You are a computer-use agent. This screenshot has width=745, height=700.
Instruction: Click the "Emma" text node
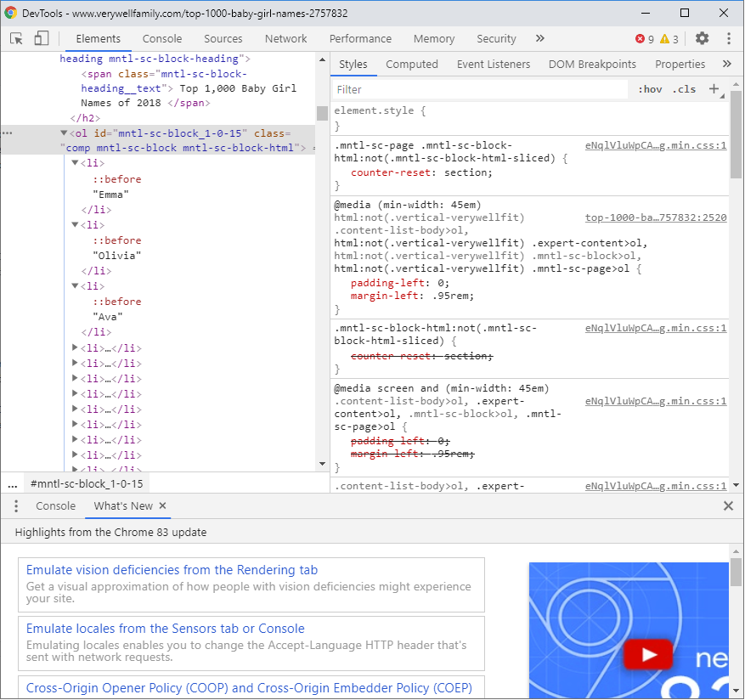click(110, 195)
